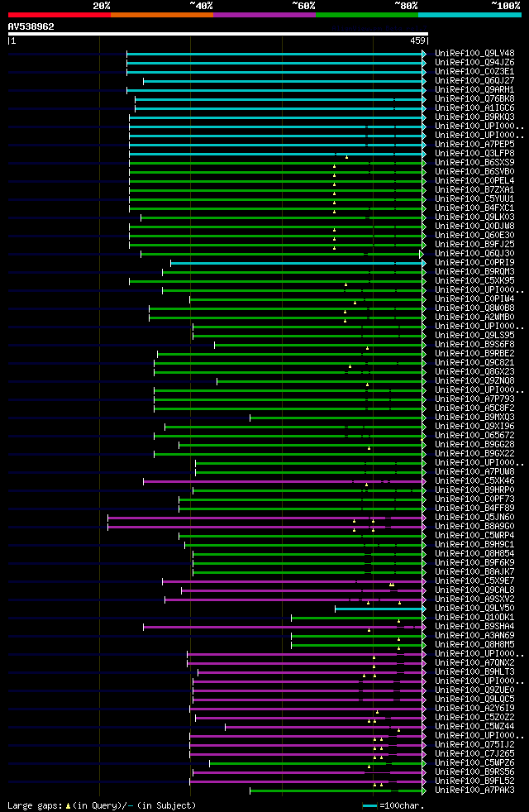
Task: Open the UniRef100_Q9LS95 hit
Action: point(474,336)
